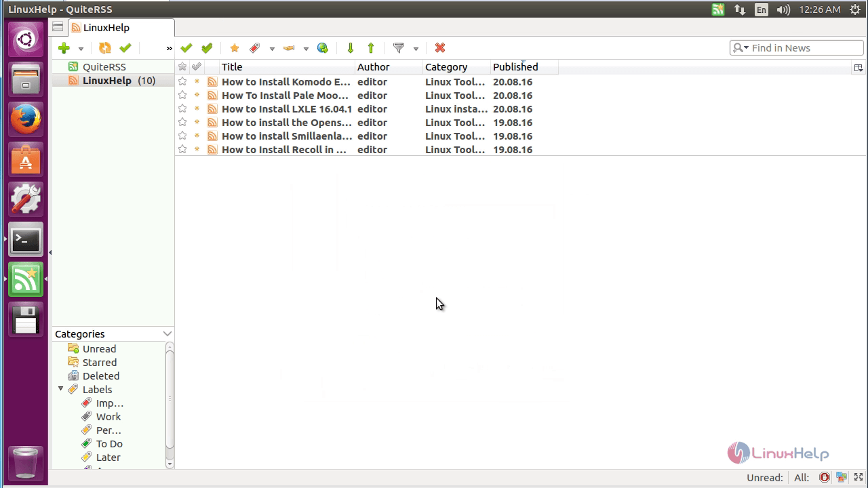Open article 'How to install the Opens...'
Image resolution: width=868 pixels, height=488 pixels.
pos(287,123)
